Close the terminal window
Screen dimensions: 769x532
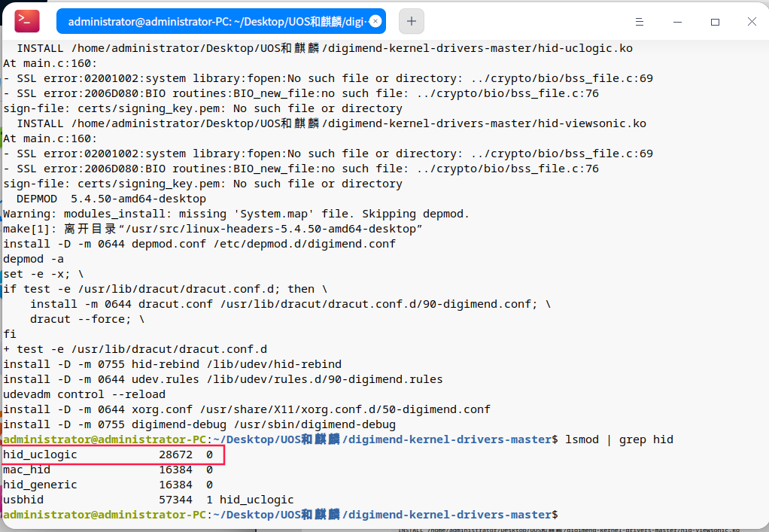tap(752, 22)
